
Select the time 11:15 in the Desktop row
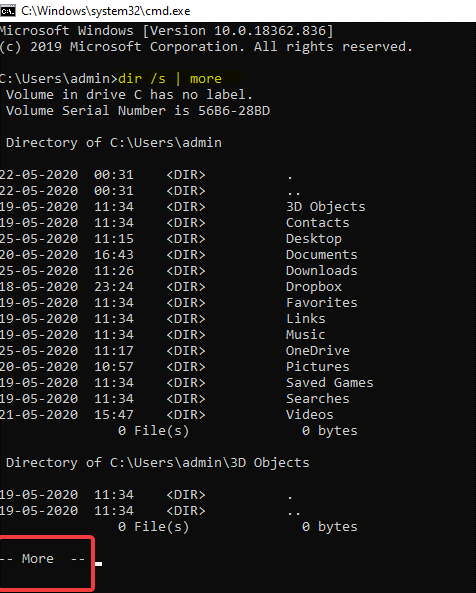(x=114, y=239)
